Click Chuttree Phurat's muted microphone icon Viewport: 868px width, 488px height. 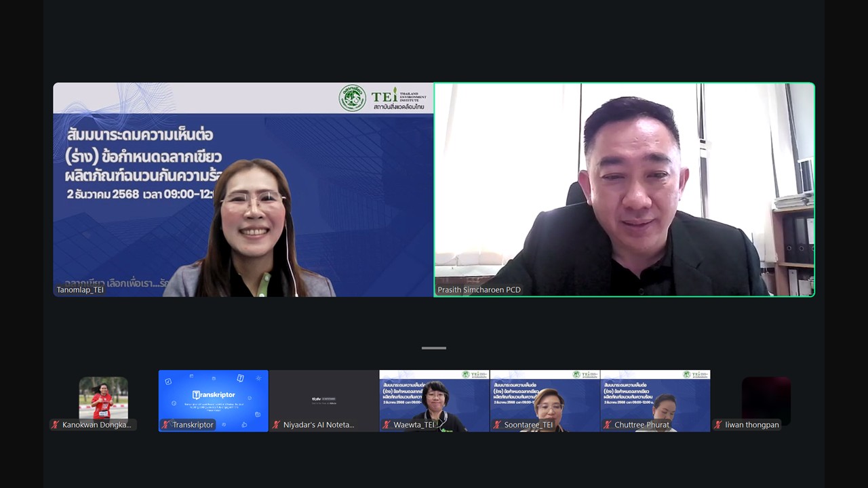click(608, 425)
